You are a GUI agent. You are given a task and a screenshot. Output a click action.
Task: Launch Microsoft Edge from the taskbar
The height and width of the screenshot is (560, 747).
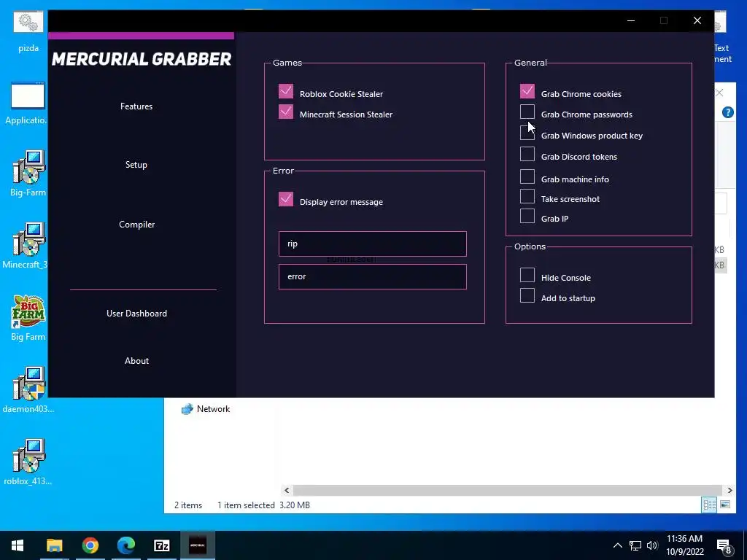pos(125,545)
